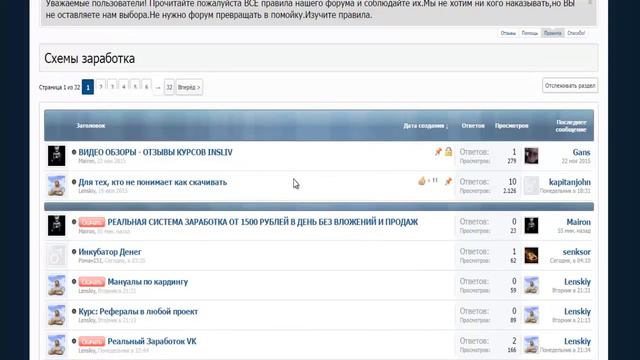Go to page 6 of threads
The width and height of the screenshot is (640, 360).
click(147, 87)
